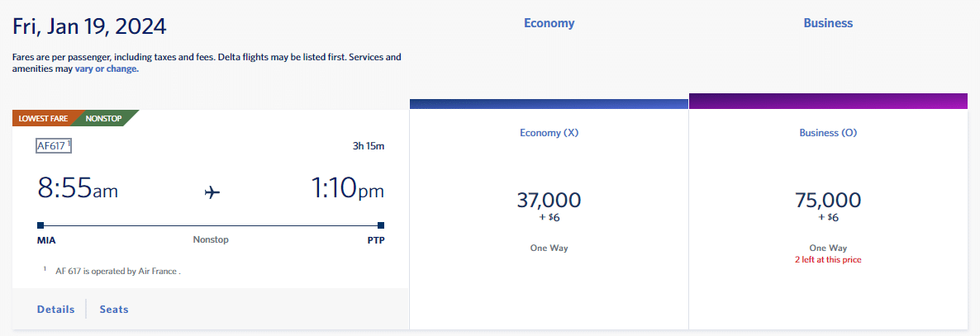Choose the 37,000 miles Economy fare
This screenshot has width=980, height=336.
point(549,200)
